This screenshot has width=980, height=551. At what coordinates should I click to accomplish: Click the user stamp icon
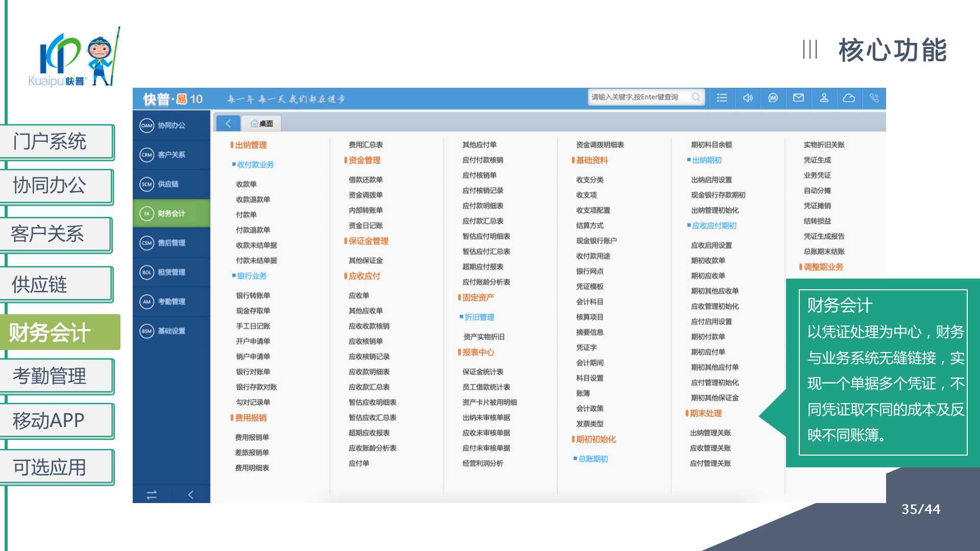tap(824, 97)
